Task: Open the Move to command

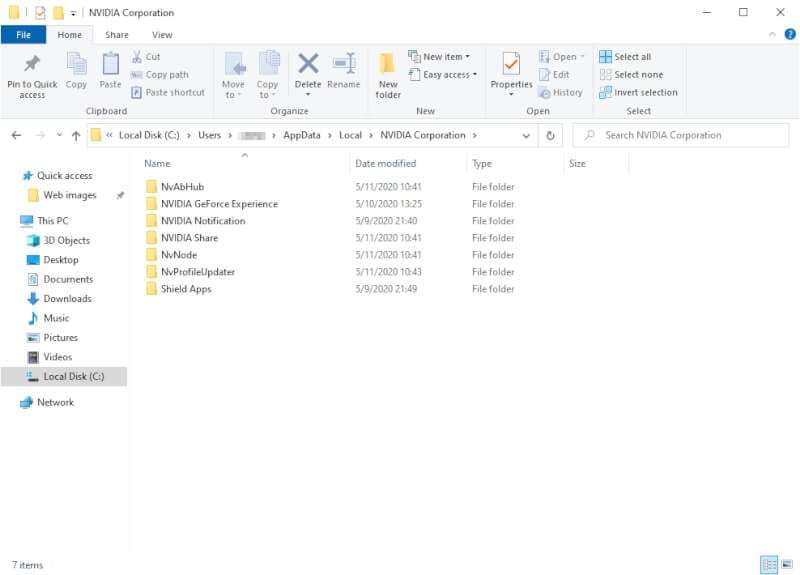Action: pos(233,75)
